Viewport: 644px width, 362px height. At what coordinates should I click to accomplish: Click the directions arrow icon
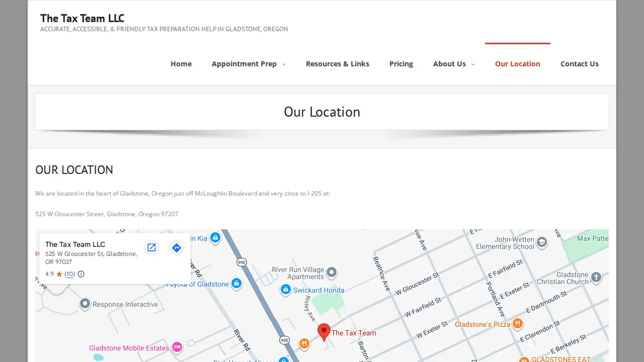[176, 247]
